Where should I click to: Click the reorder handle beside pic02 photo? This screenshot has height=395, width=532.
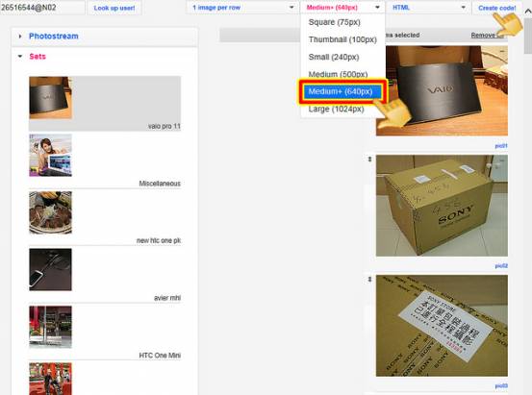369,159
